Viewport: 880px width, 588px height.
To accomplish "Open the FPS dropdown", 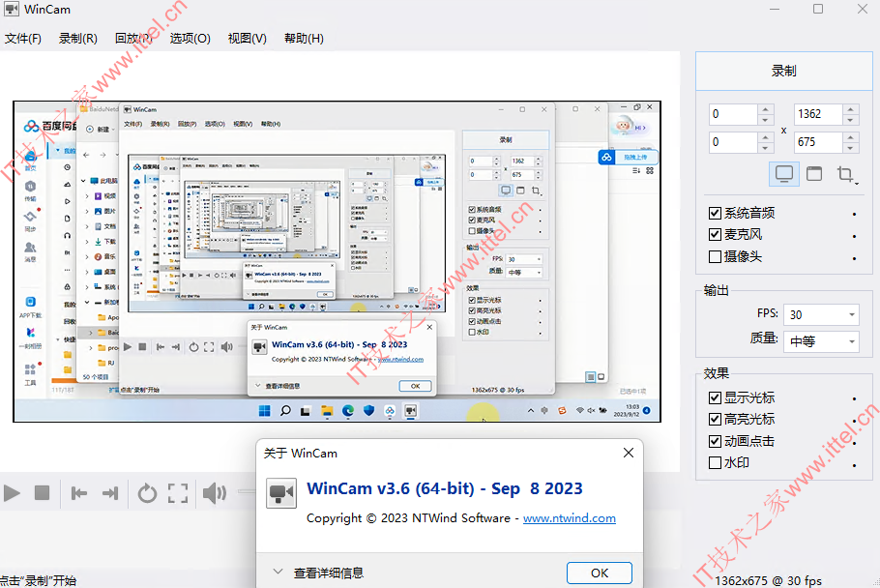I will point(822,314).
